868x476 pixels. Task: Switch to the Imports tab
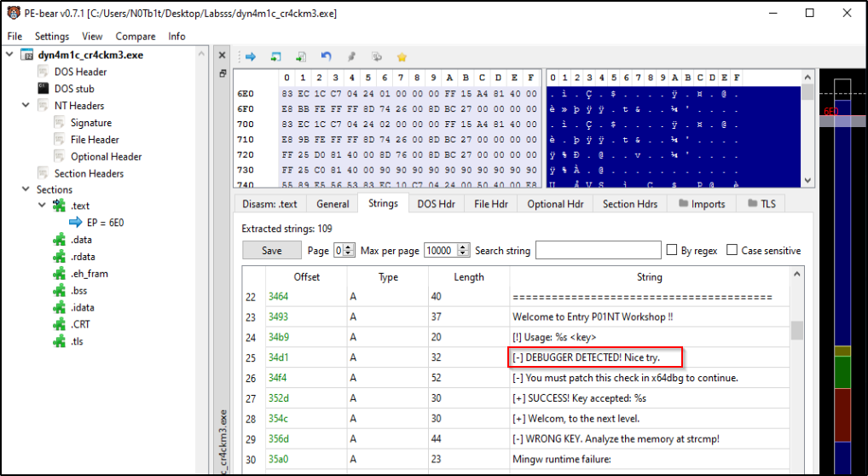[702, 204]
